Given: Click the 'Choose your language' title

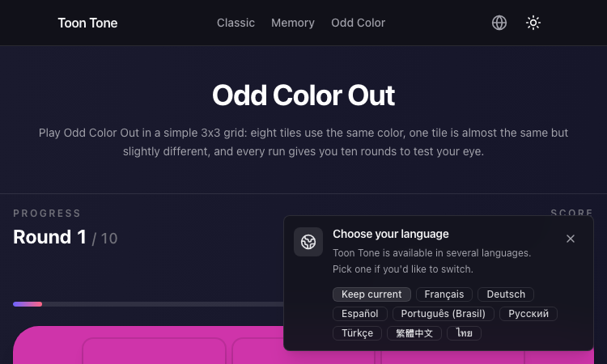Looking at the screenshot, I should [391, 234].
